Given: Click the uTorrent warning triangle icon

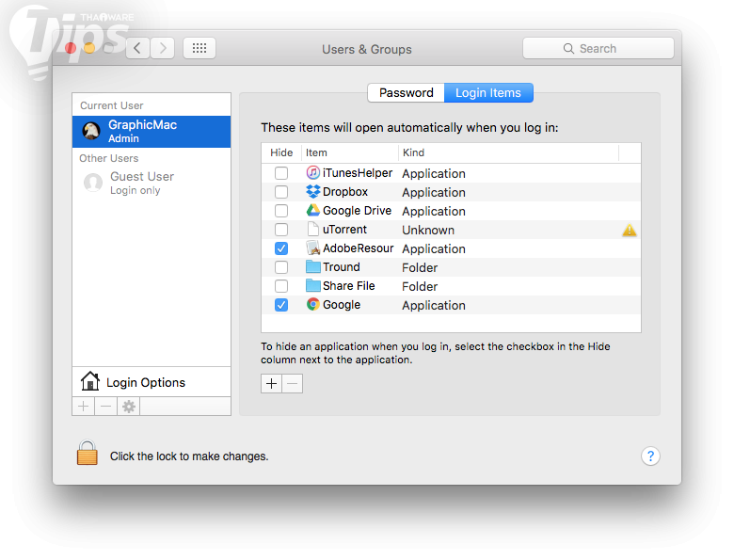Looking at the screenshot, I should point(630,230).
